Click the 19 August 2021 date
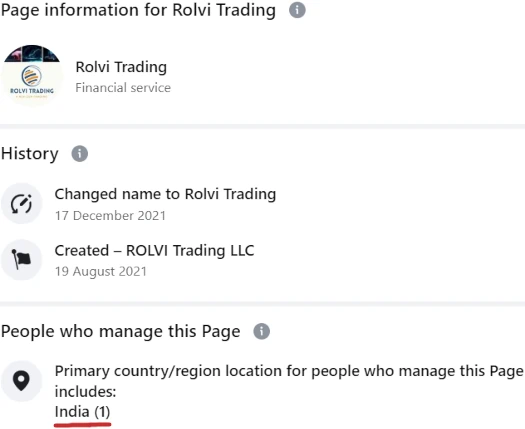The height and width of the screenshot is (429, 525). pos(101,272)
